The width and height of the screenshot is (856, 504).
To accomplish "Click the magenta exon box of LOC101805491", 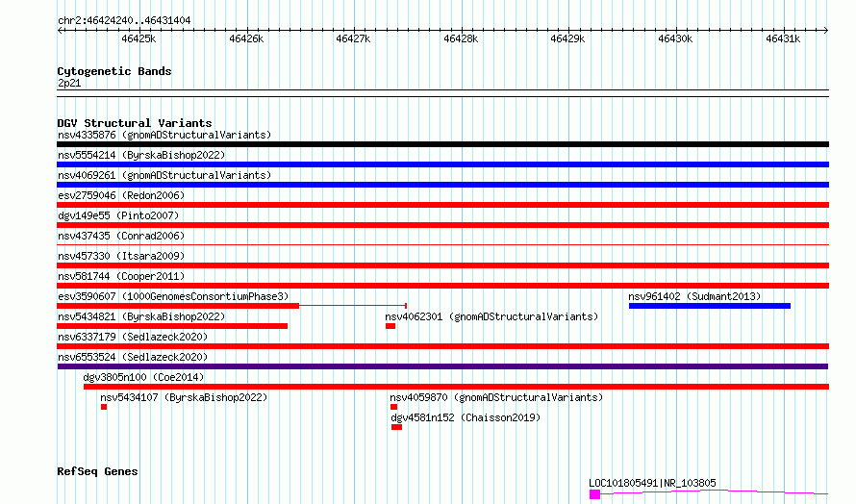I will tap(595, 494).
